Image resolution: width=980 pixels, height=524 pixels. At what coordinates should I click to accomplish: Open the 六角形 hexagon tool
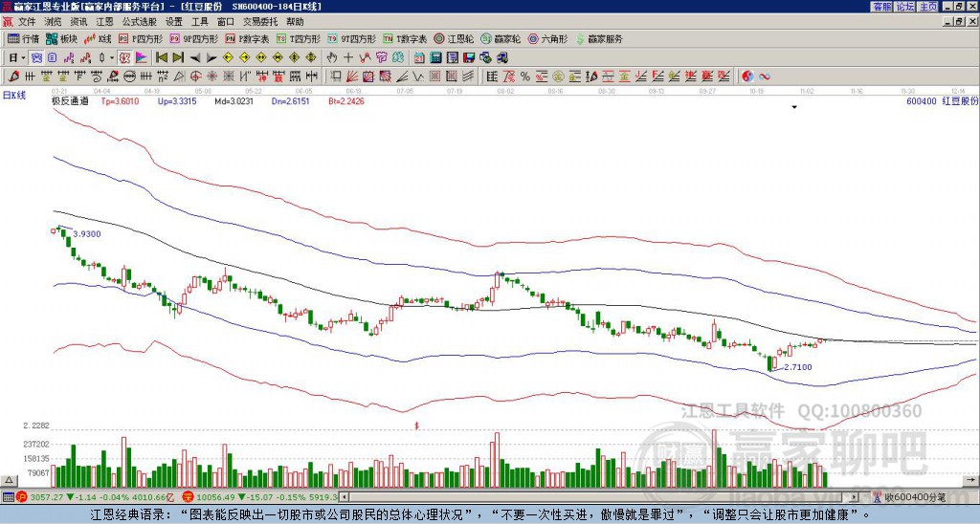547,38
